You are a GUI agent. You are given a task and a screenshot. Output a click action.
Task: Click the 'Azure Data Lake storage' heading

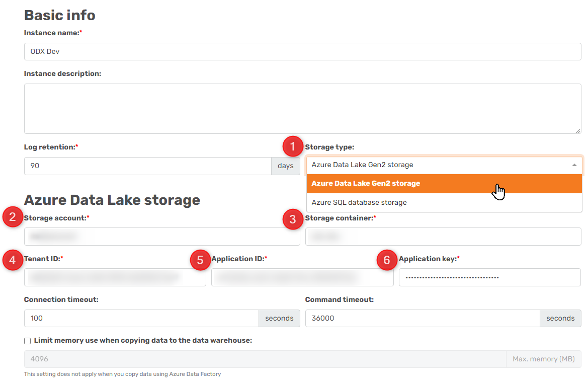coord(112,200)
